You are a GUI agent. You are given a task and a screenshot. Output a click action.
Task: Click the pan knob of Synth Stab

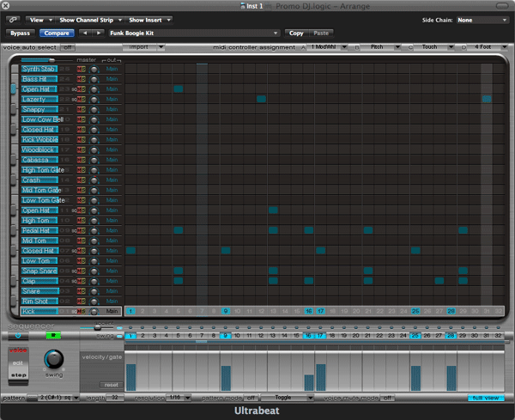94,70
